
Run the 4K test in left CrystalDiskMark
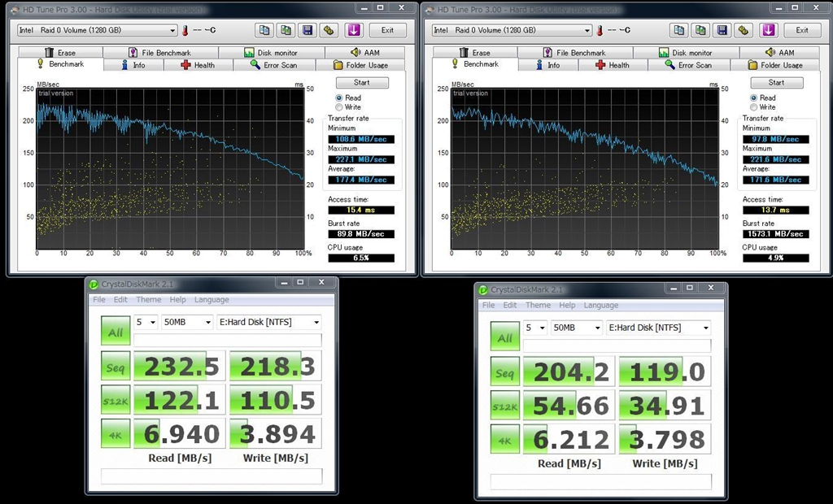pos(116,432)
